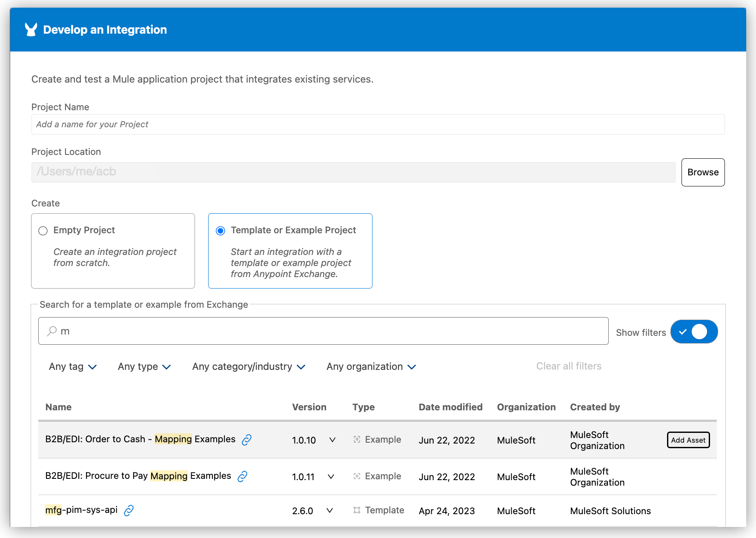The image size is (756, 538).
Task: Click Add Asset for the Order to Cash example
Action: pyautogui.click(x=688, y=440)
